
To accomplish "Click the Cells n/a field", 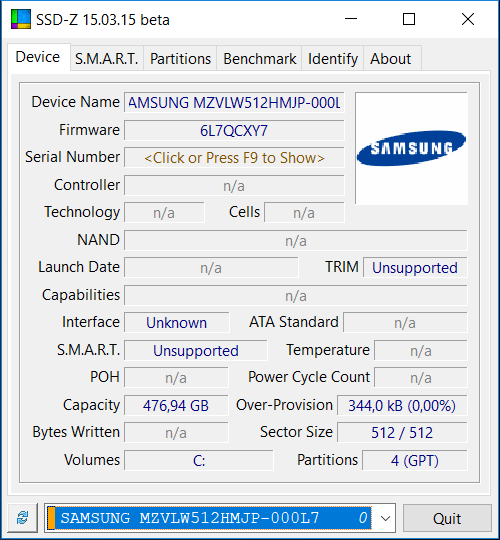I will click(304, 213).
